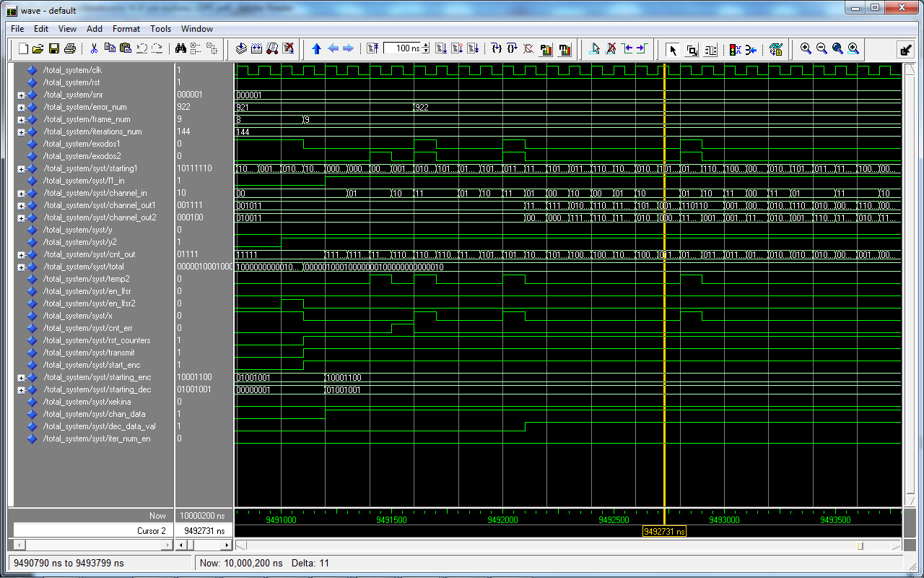Viewport: 924px width, 578px height.
Task: Expand the syst/starting_enc signal bus
Action: click(x=21, y=377)
